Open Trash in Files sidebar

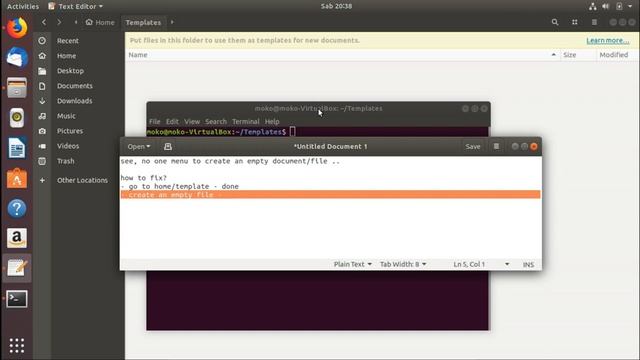click(x=66, y=161)
